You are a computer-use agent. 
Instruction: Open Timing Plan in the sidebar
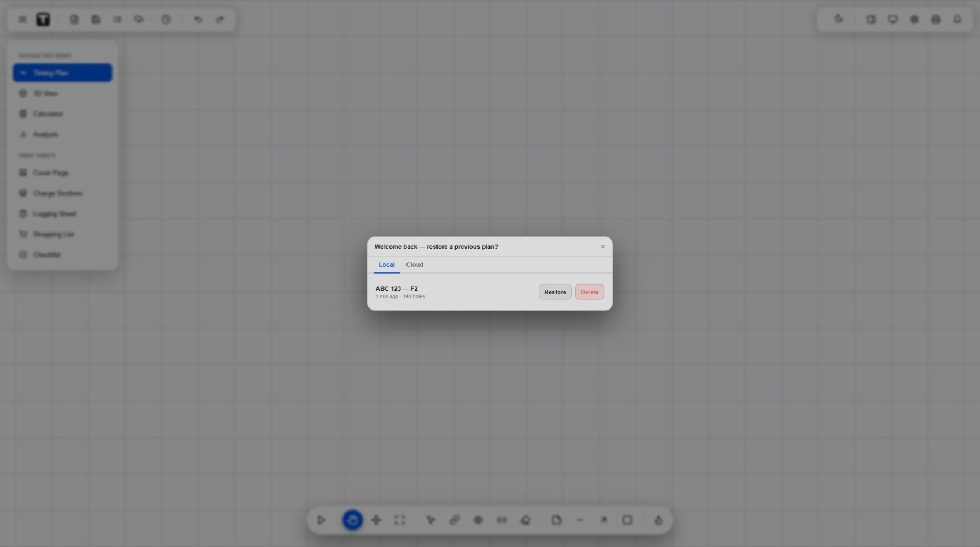tap(62, 73)
